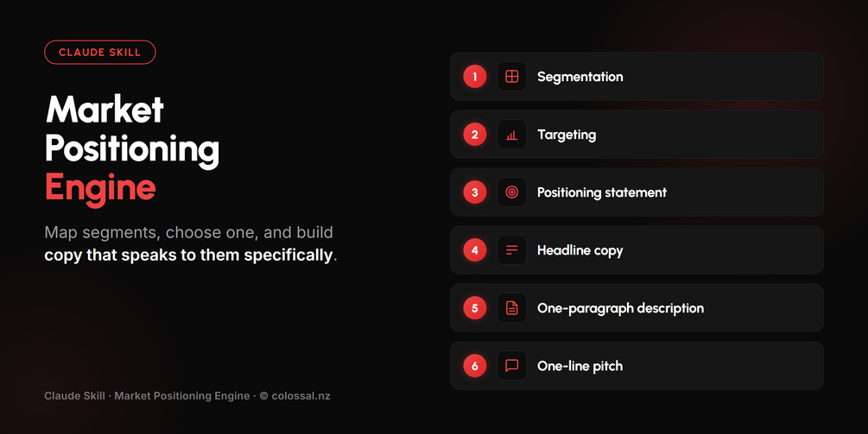
Task: Open the Segmentation step card label
Action: pos(580,77)
